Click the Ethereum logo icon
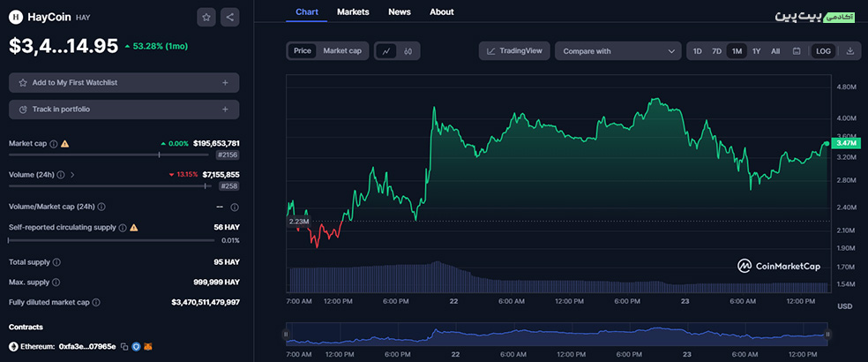The height and width of the screenshot is (362, 868). coord(13,346)
